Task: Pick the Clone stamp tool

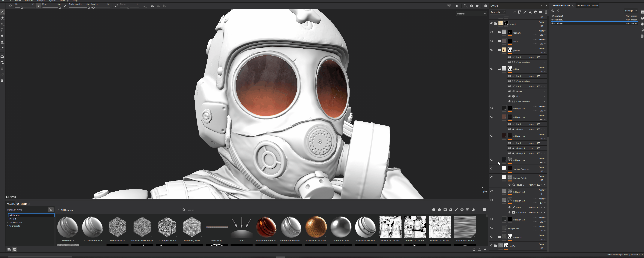Action: (x=2, y=42)
